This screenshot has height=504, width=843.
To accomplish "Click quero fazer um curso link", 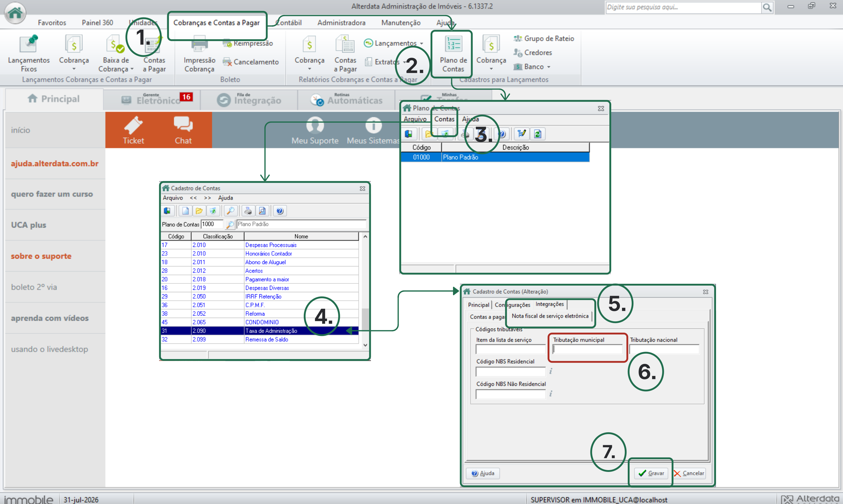I will click(52, 194).
